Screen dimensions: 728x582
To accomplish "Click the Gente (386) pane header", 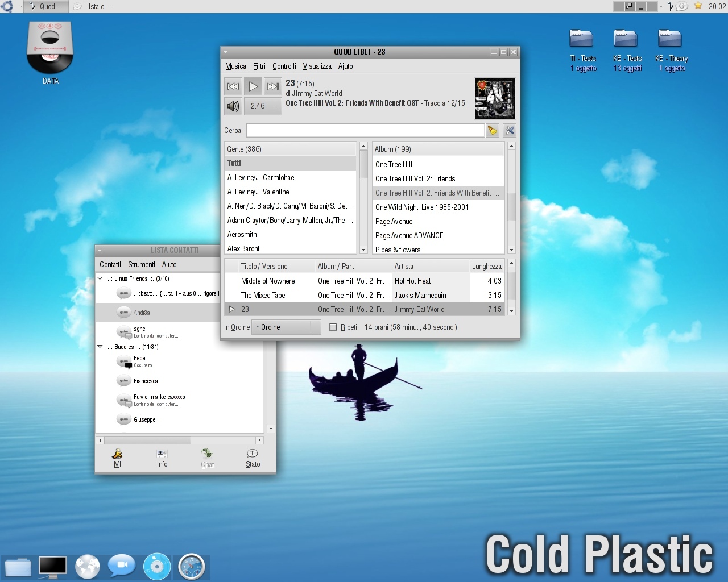I will (290, 149).
